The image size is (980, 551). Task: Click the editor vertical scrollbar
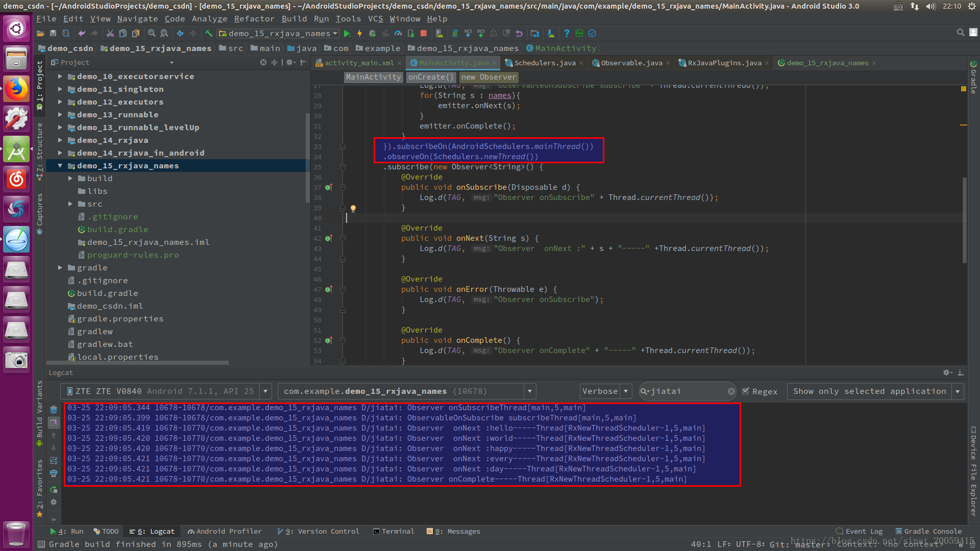pos(964,220)
